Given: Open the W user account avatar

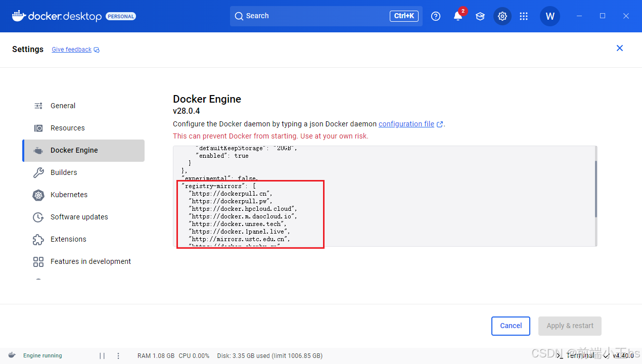Looking at the screenshot, I should point(550,16).
